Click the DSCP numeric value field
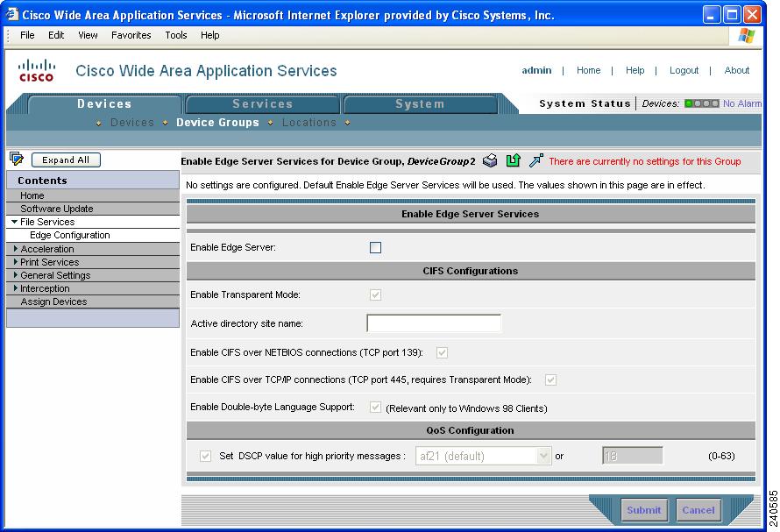Screen dimensions: 780x532 coord(632,456)
